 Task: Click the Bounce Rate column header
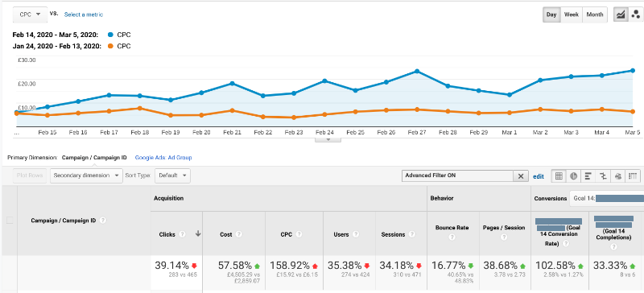tap(452, 228)
